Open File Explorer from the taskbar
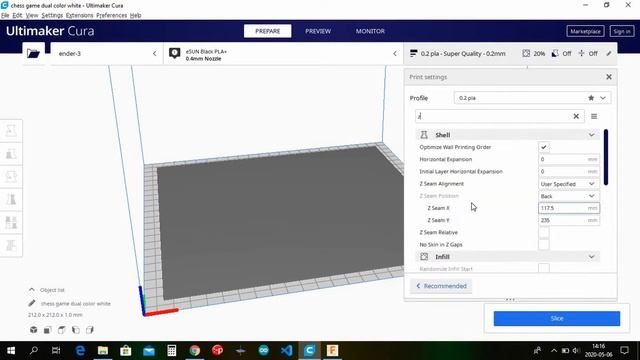This screenshot has height=360, width=640. coord(103,350)
